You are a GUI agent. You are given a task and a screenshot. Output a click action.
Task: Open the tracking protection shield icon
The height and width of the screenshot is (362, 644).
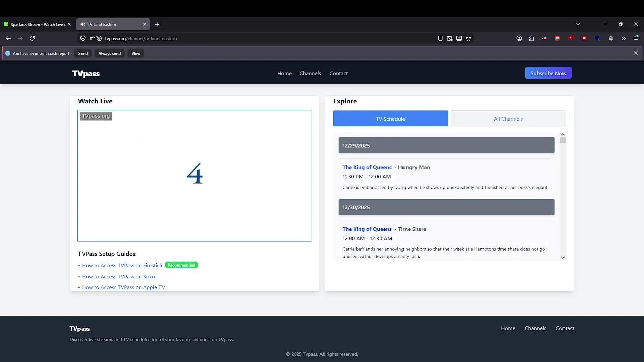(83, 38)
